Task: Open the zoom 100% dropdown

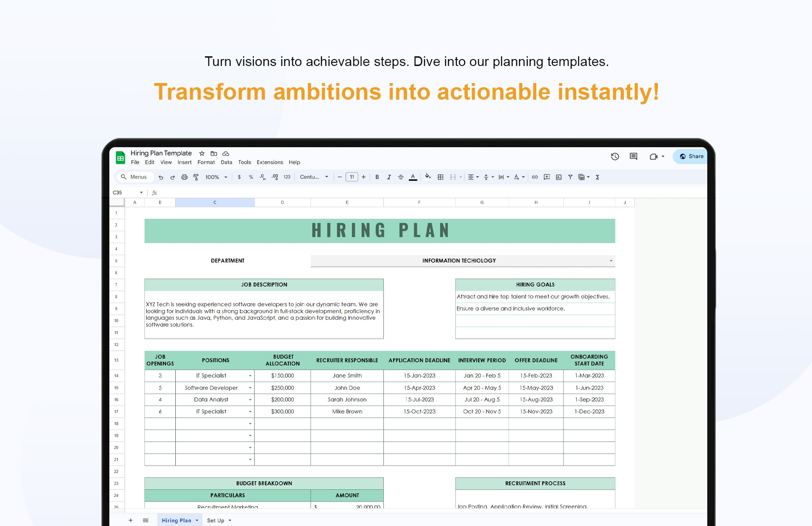Action: (x=216, y=177)
